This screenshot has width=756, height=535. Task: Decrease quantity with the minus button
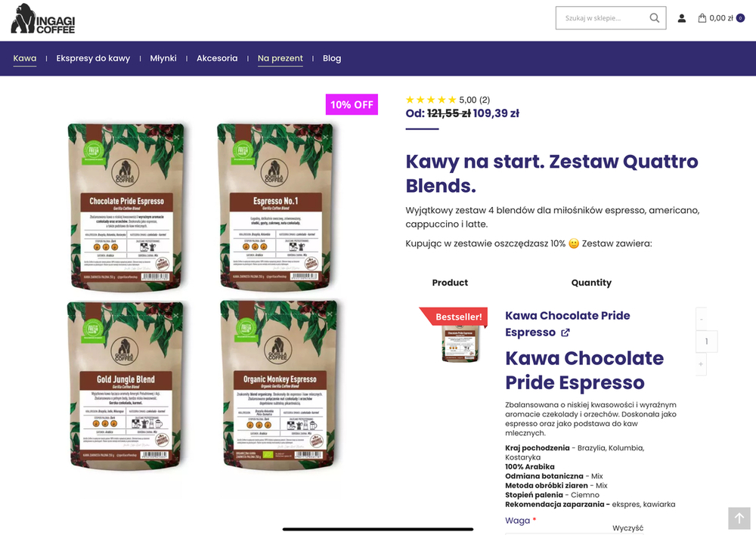pyautogui.click(x=702, y=318)
